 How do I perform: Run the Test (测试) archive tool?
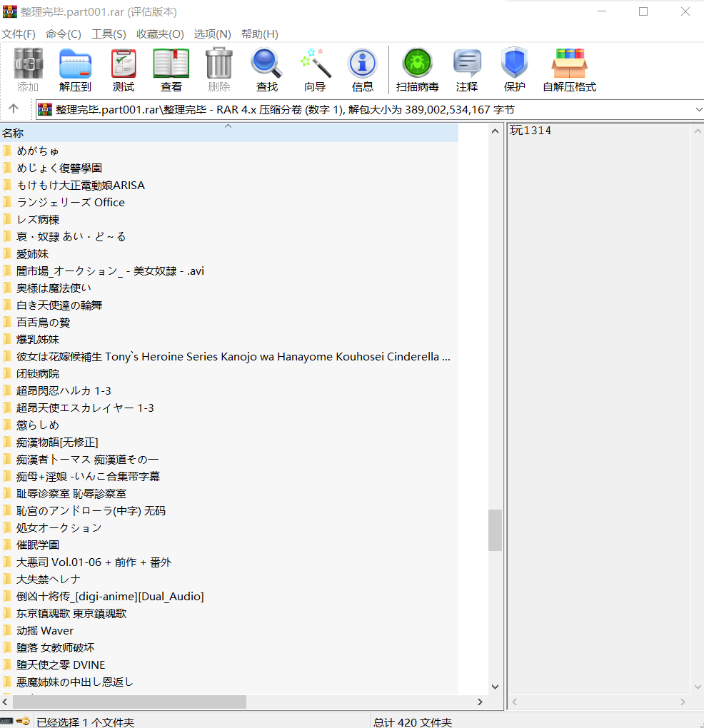click(124, 69)
